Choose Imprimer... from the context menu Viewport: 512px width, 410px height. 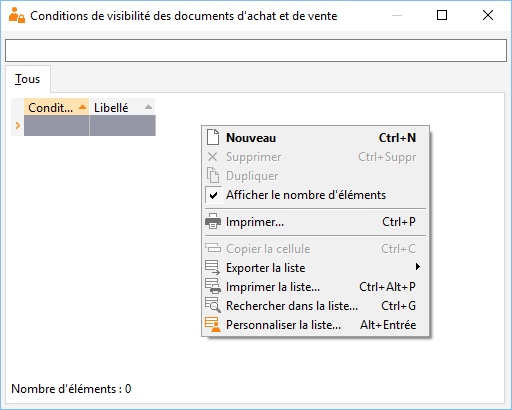coord(315,222)
